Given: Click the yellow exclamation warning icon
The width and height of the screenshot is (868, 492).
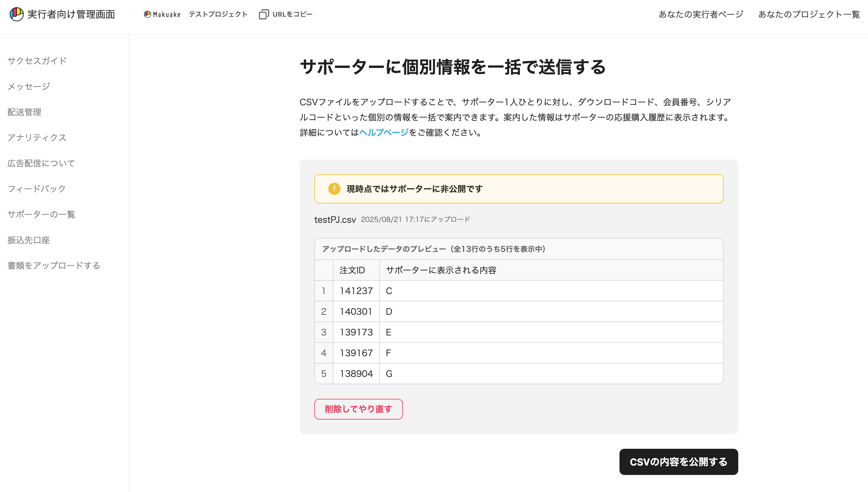Looking at the screenshot, I should point(334,188).
